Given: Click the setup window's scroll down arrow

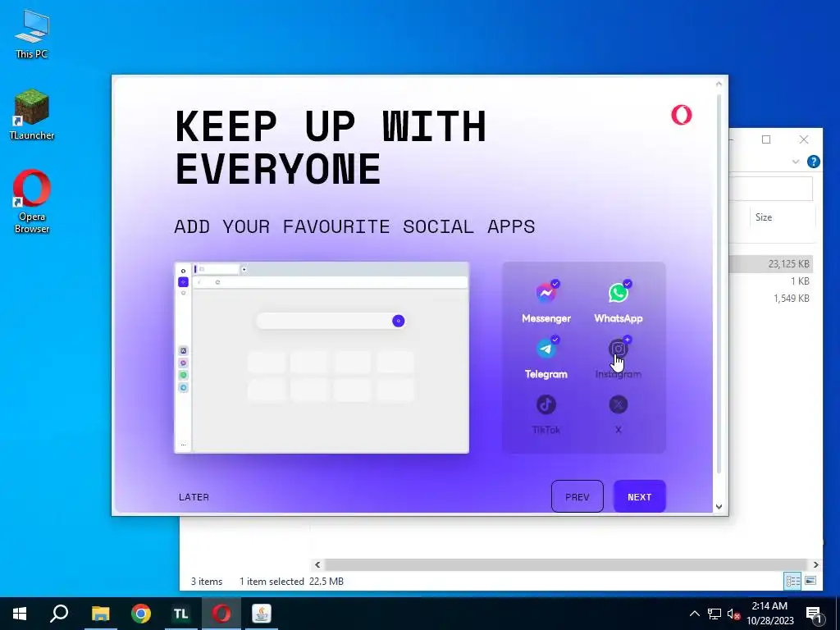Looking at the screenshot, I should (719, 507).
